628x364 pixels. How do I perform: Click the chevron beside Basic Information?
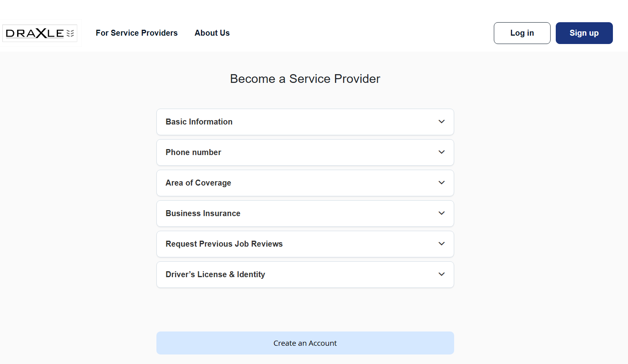click(441, 122)
